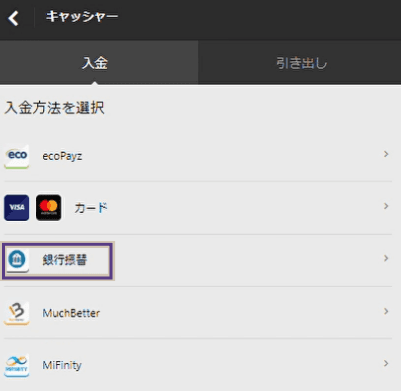401x391 pixels.
Task: Open the カード row chevron arrow
Action: 386,206
